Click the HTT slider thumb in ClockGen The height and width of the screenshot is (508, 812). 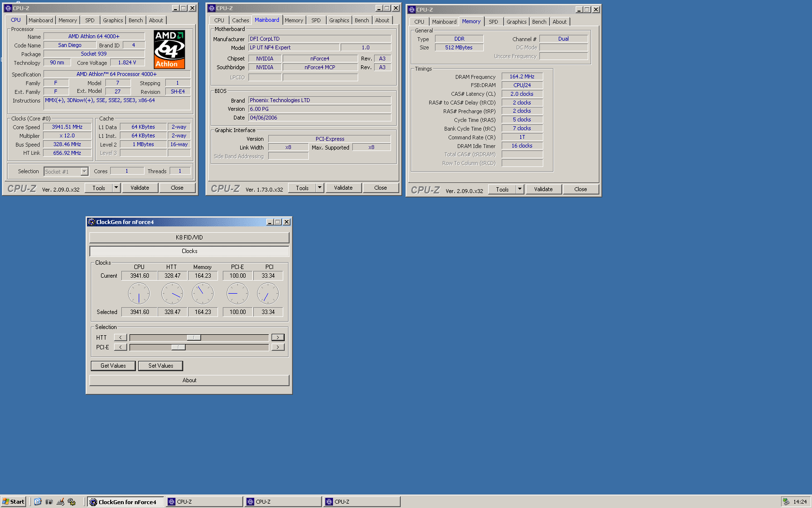click(194, 338)
